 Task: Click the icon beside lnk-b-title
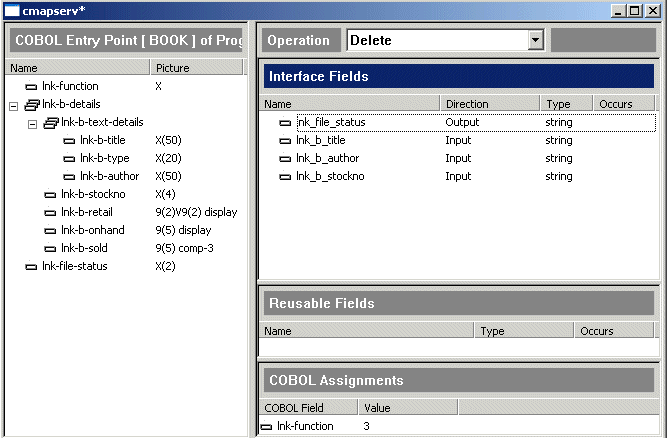point(69,141)
